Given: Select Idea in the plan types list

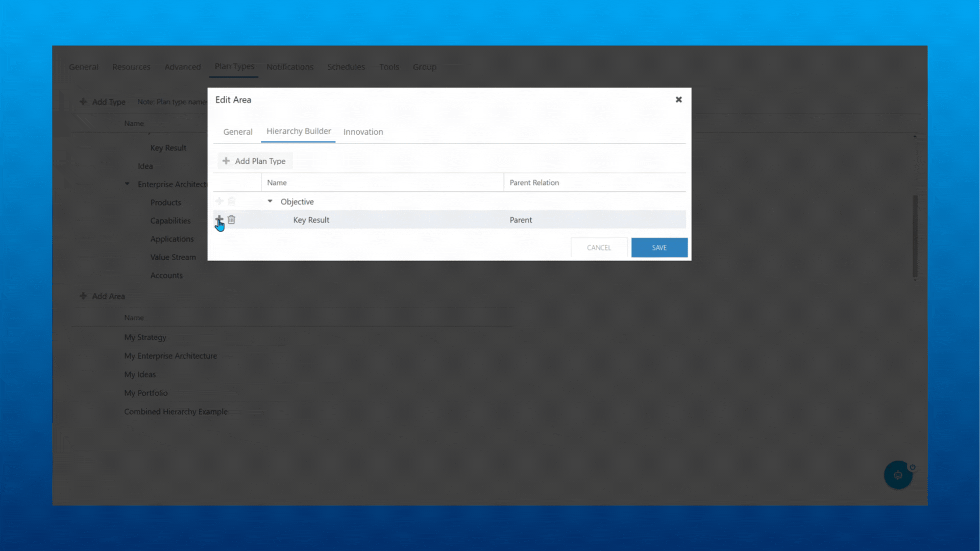Looking at the screenshot, I should [x=145, y=166].
